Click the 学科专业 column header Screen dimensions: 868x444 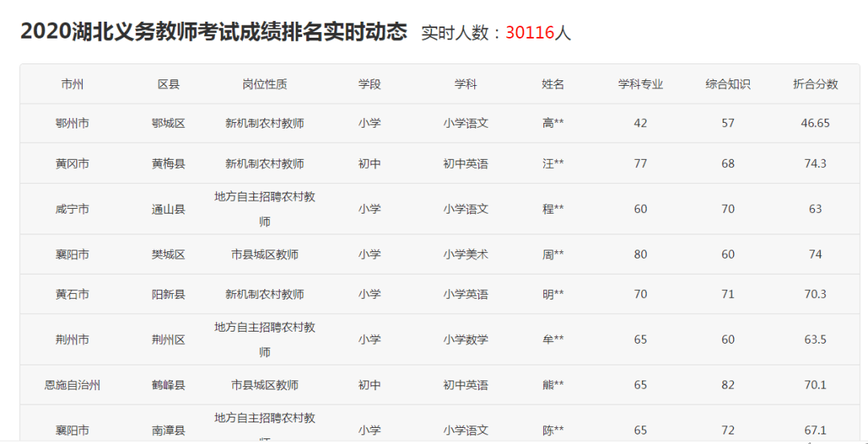point(641,84)
